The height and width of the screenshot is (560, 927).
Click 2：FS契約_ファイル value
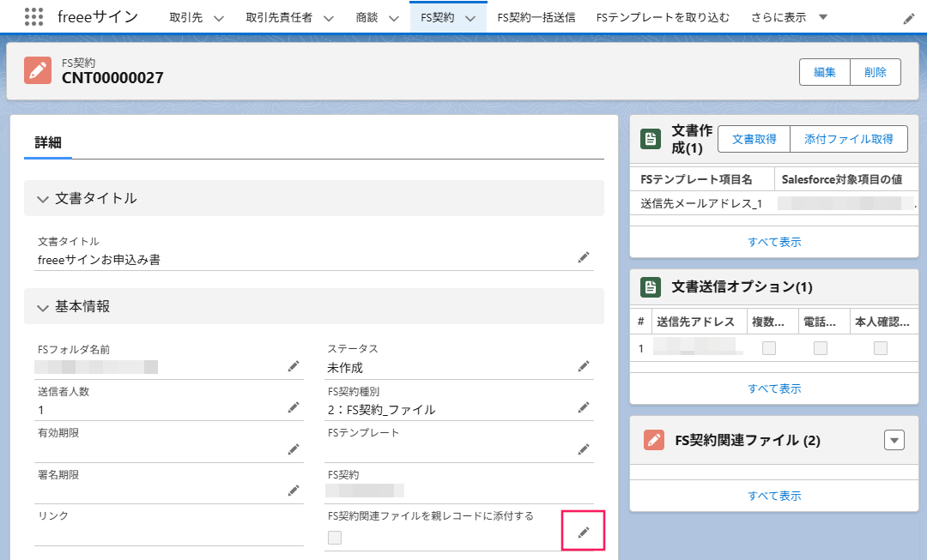click(x=381, y=410)
